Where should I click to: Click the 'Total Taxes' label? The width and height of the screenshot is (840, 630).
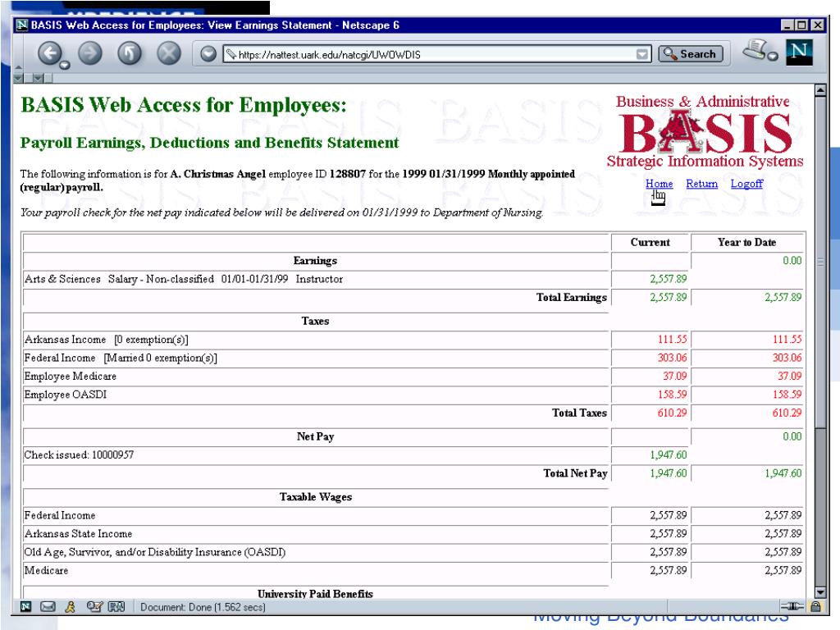point(580,413)
